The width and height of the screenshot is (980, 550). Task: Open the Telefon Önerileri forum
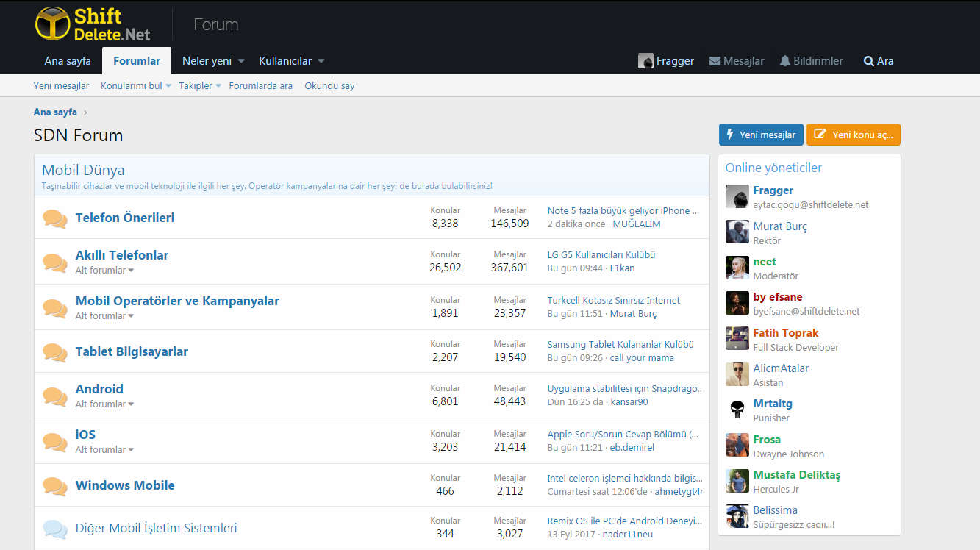coord(125,218)
